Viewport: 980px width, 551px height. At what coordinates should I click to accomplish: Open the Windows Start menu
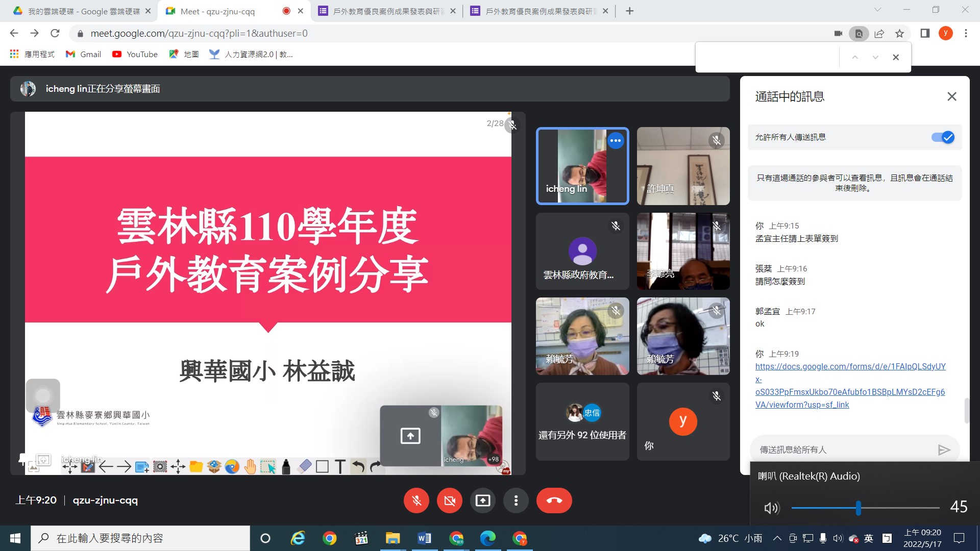pyautogui.click(x=15, y=538)
